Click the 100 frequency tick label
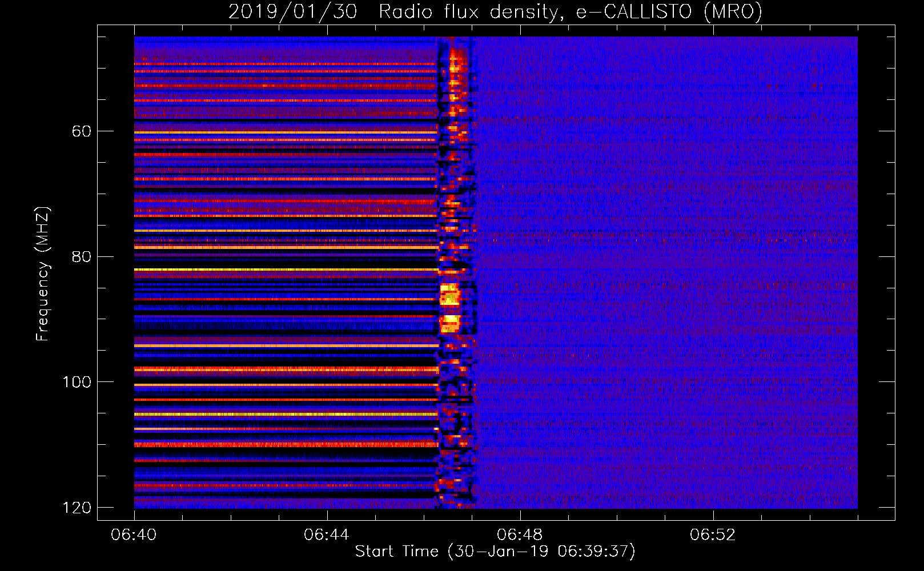 (77, 381)
